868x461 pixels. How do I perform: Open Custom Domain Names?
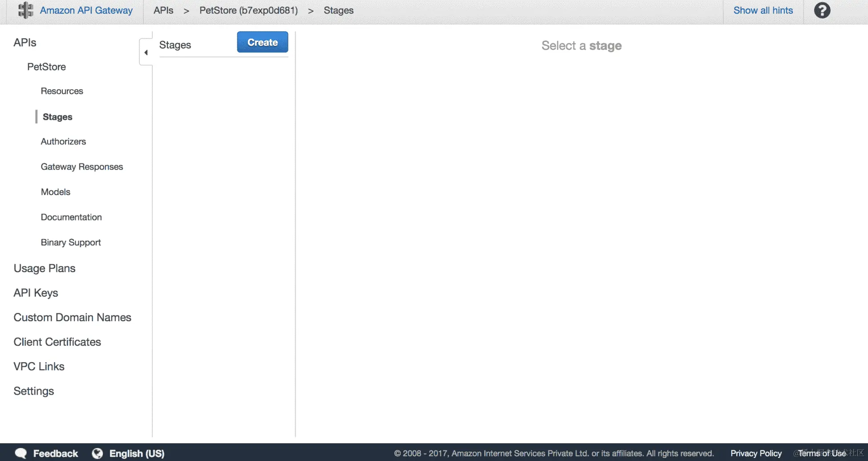[x=73, y=317]
